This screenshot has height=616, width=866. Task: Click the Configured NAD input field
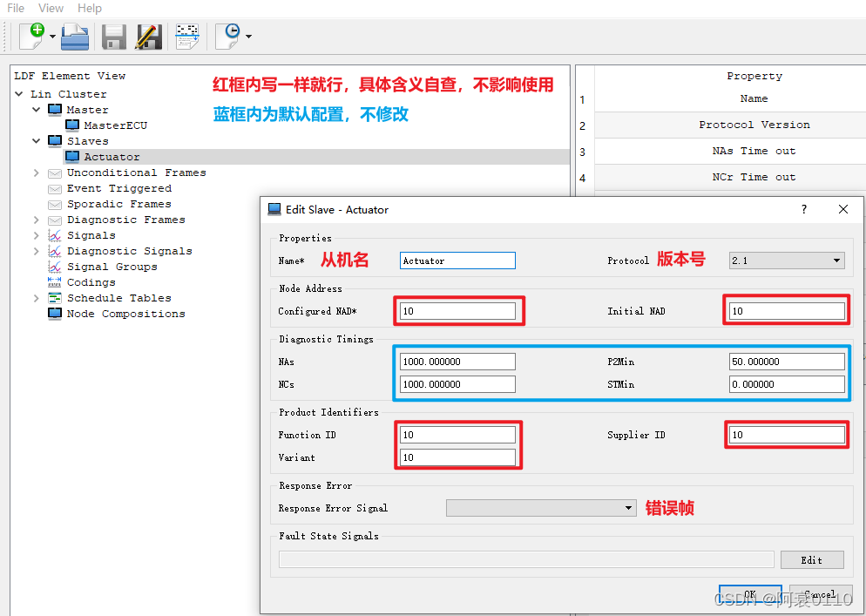pos(457,311)
